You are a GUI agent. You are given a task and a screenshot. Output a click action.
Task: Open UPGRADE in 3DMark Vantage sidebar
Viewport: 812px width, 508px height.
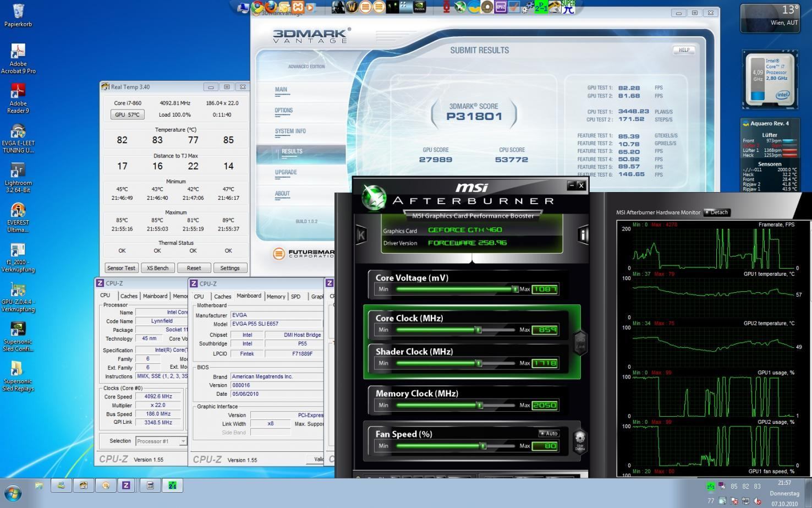pos(286,172)
